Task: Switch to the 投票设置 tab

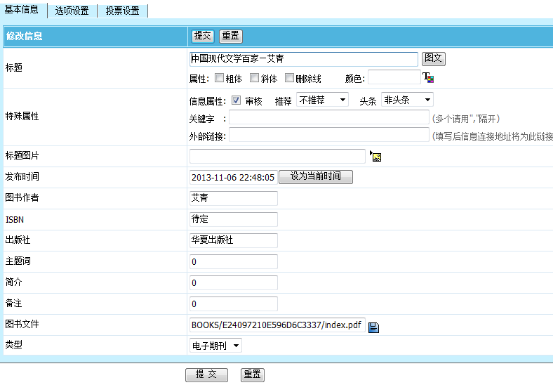Action: [x=122, y=11]
